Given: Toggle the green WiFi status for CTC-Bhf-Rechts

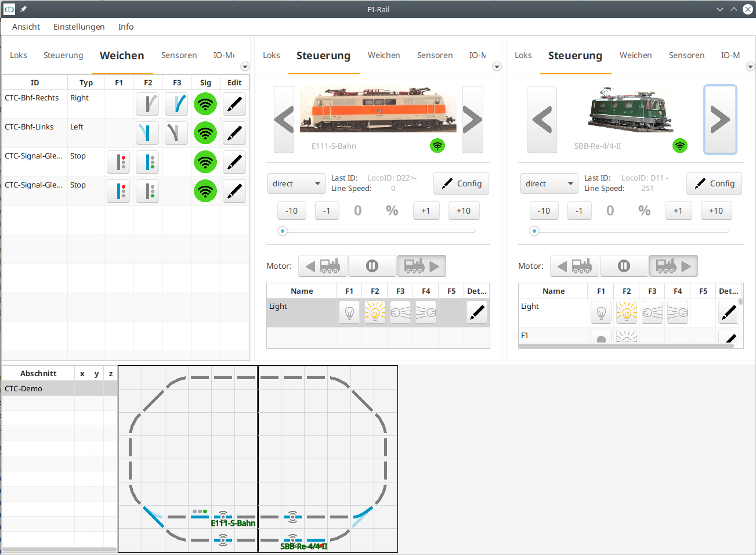Looking at the screenshot, I should tap(205, 104).
